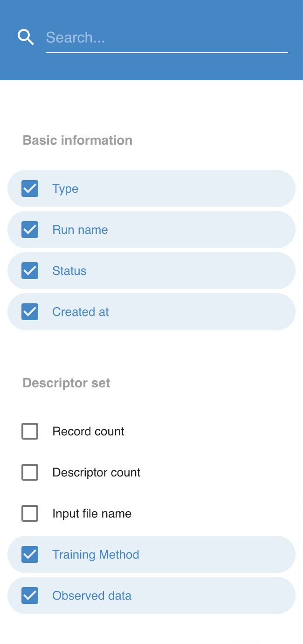Click the Observed data label text
The height and width of the screenshot is (644, 303).
[x=92, y=595]
